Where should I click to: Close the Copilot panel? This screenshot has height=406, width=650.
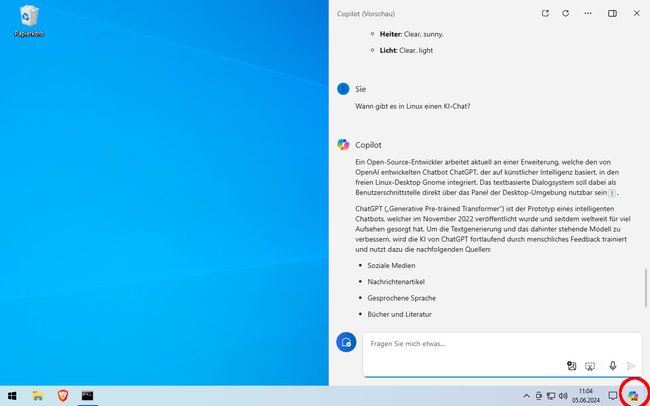pos(636,13)
